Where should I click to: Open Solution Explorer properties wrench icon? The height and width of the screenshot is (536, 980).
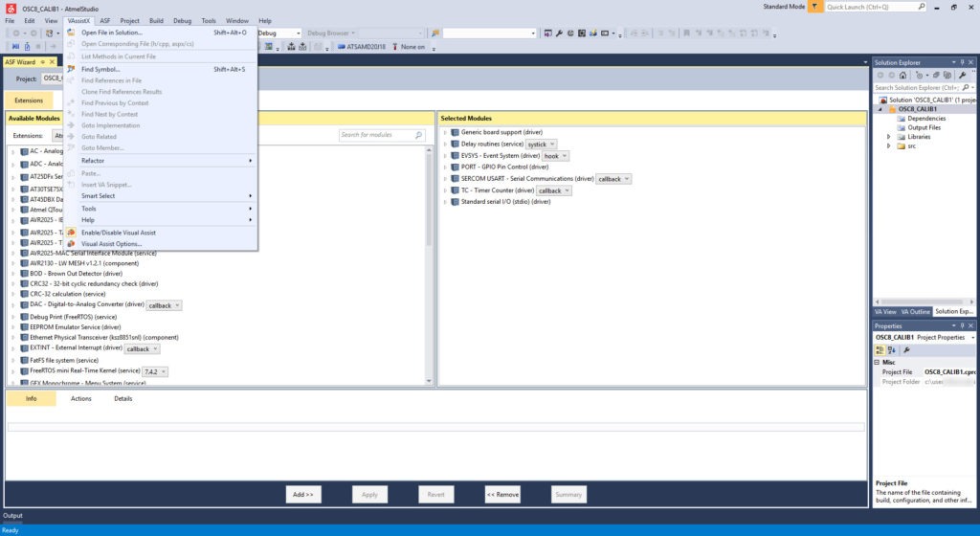963,75
